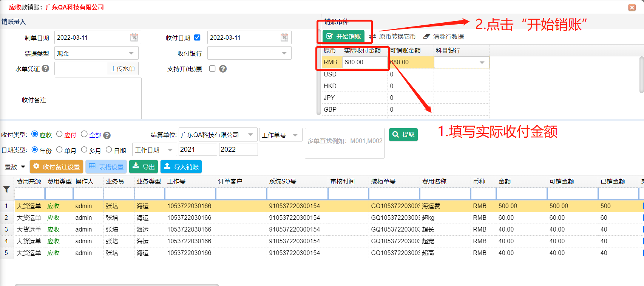Click 清除行数据 eraser button
The height and width of the screenshot is (286, 644).
coord(443,36)
